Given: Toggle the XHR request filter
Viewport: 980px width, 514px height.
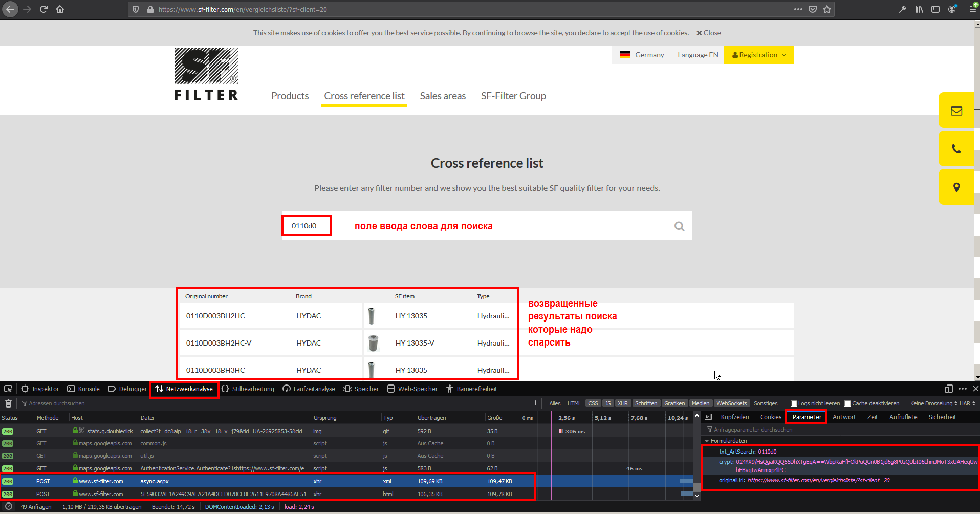Looking at the screenshot, I should coord(623,403).
